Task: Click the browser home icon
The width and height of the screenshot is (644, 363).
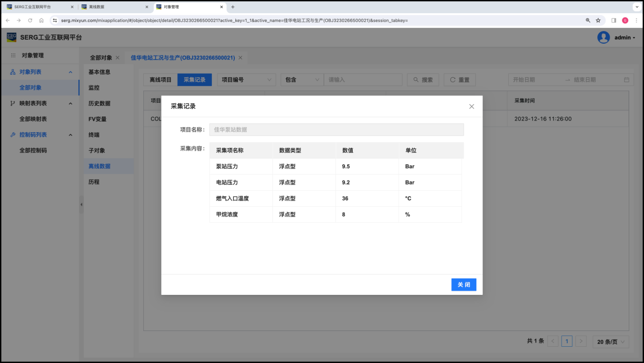Action: tap(41, 20)
